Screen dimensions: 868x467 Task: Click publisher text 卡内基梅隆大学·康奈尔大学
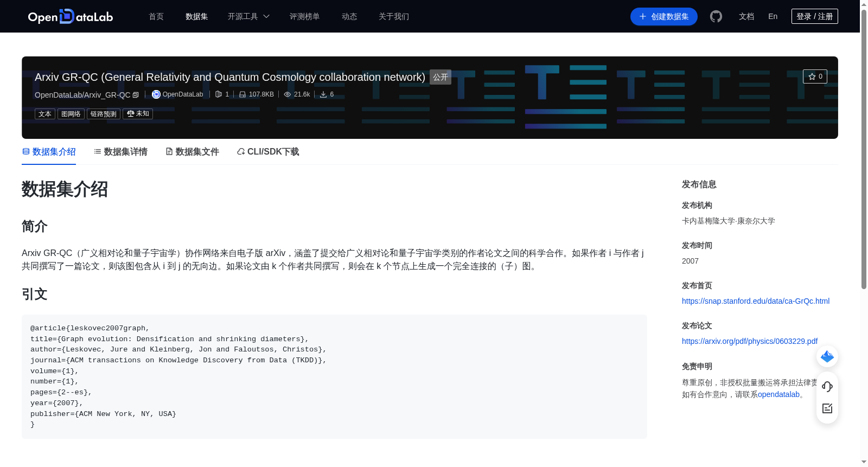click(x=729, y=221)
